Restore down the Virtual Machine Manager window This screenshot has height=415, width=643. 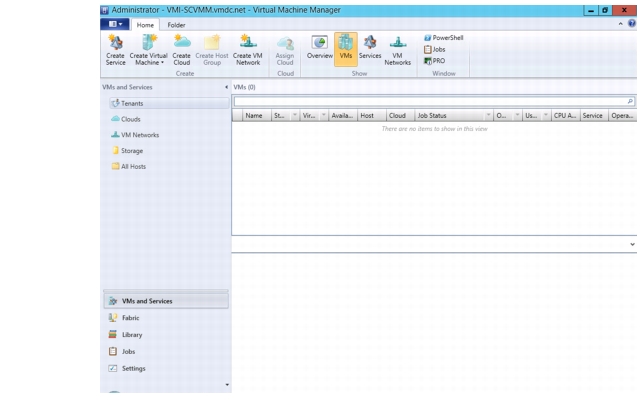point(605,10)
